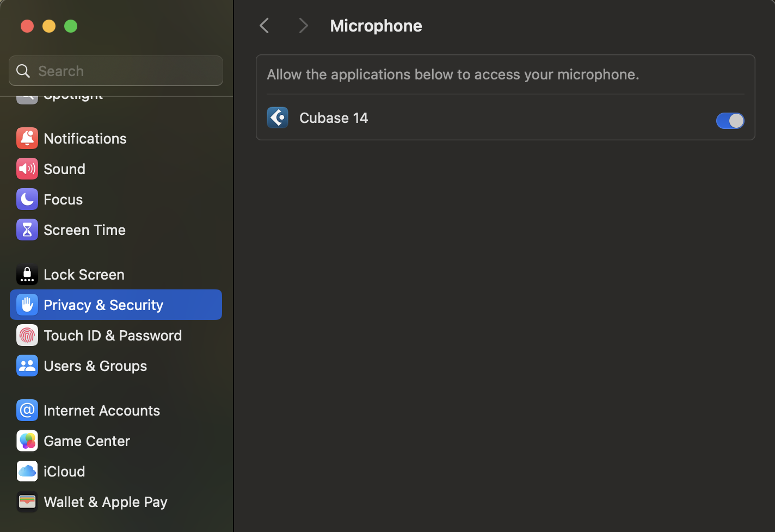This screenshot has height=532, width=775.
Task: Click the Focus moon icon
Action: click(27, 199)
